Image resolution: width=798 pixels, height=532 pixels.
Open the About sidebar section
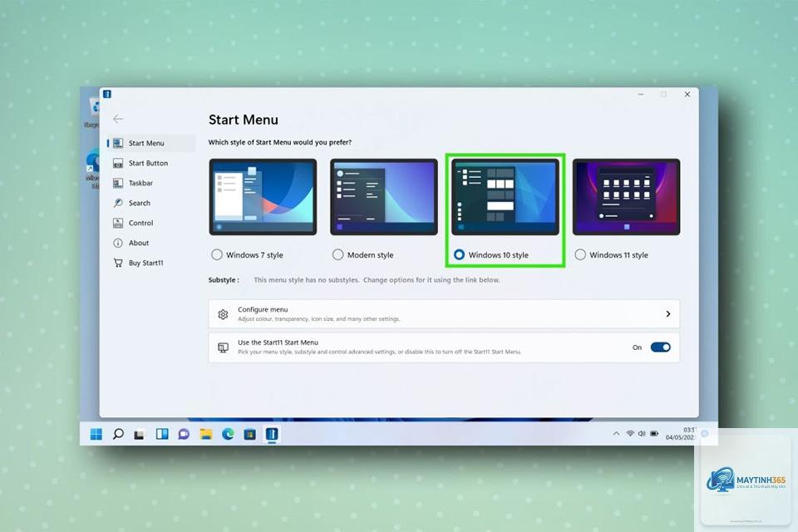point(151,243)
